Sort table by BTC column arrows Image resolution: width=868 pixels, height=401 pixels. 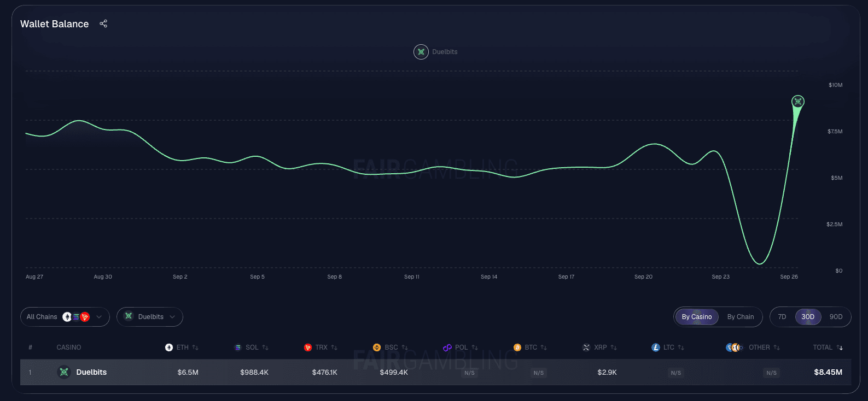pyautogui.click(x=544, y=347)
